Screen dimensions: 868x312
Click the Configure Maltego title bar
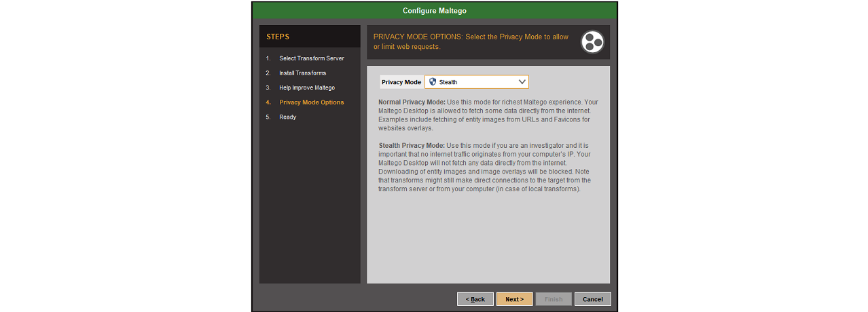coord(435,11)
